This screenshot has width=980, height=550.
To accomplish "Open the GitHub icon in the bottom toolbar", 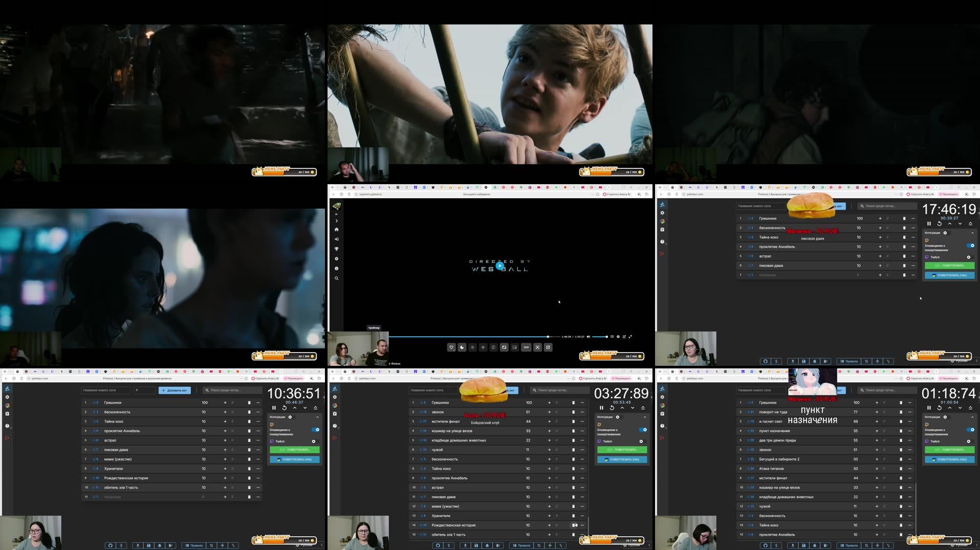I will (x=110, y=545).
